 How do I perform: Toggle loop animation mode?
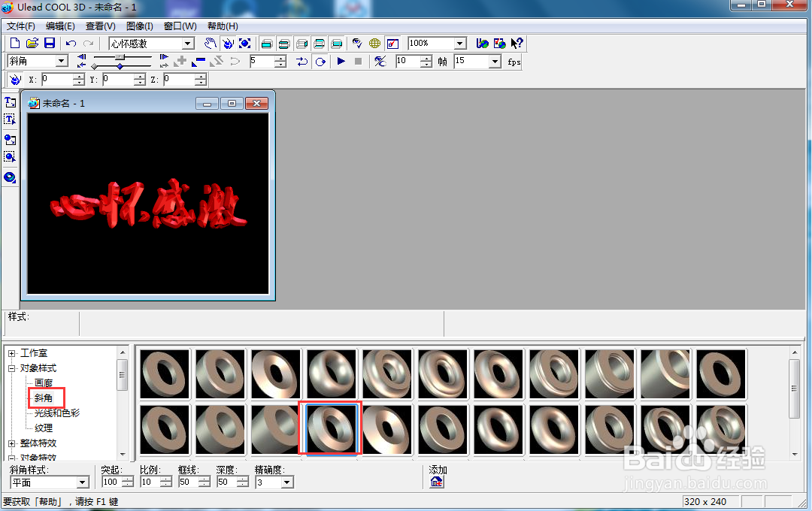coord(320,62)
